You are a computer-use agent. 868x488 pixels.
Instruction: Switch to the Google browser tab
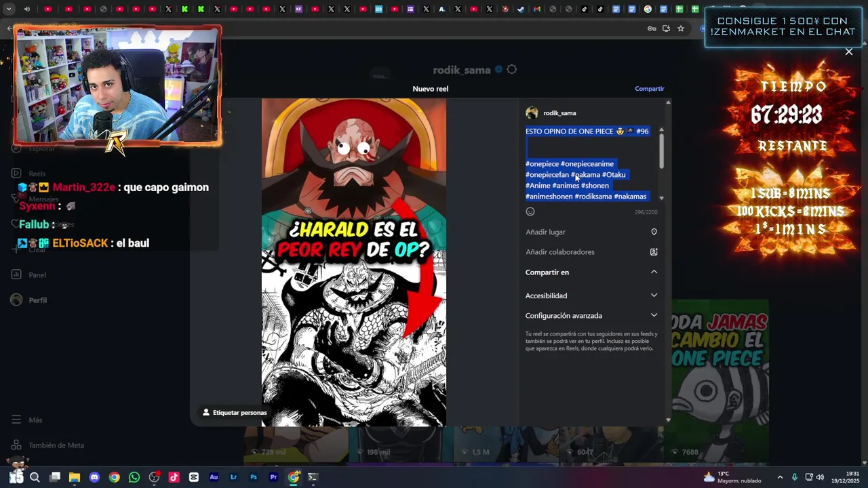pyautogui.click(x=648, y=9)
